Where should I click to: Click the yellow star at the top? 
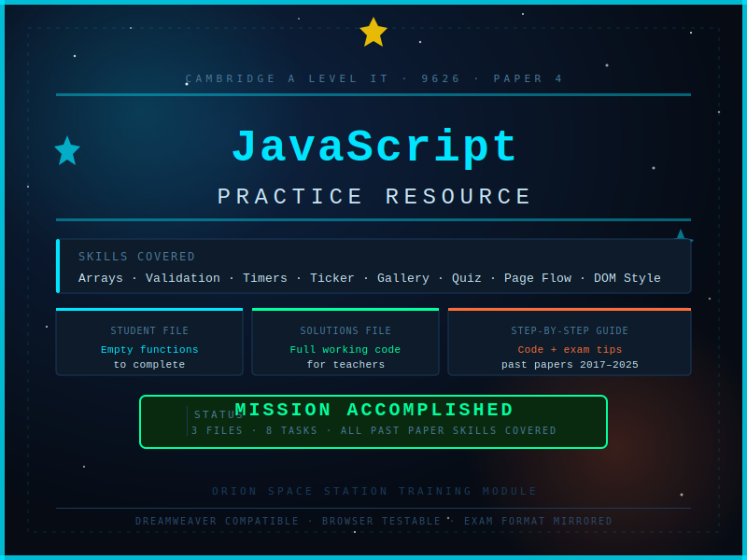pos(373,31)
